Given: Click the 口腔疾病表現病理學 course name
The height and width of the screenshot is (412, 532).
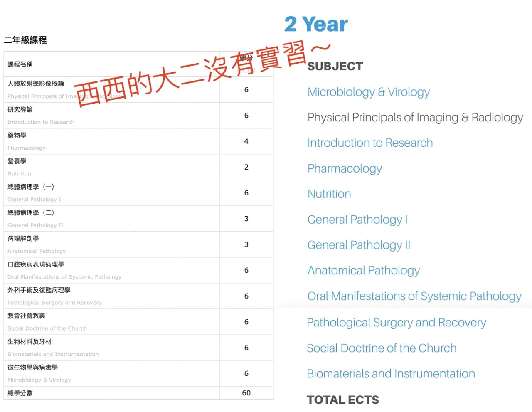Looking at the screenshot, I should (x=36, y=264).
